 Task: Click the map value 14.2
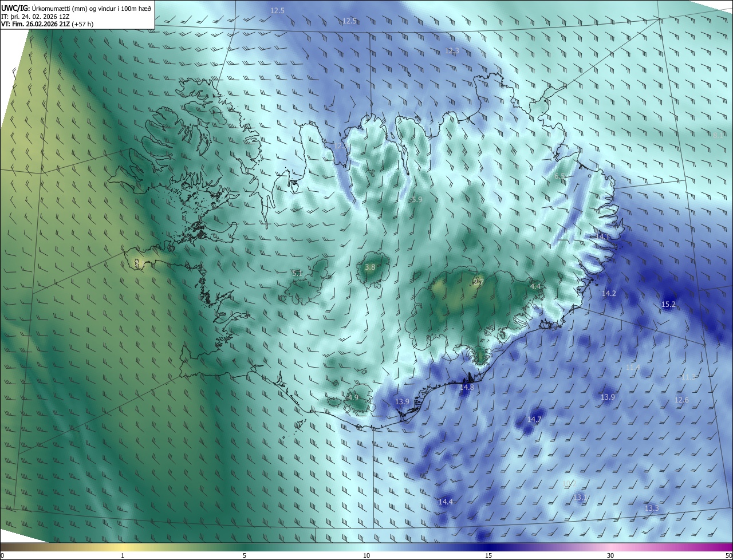(x=609, y=294)
